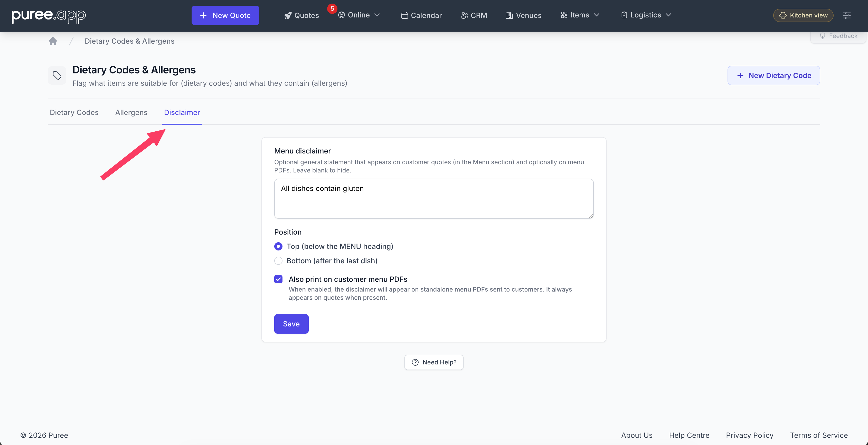
Task: Click the question mark help icon
Action: point(415,362)
